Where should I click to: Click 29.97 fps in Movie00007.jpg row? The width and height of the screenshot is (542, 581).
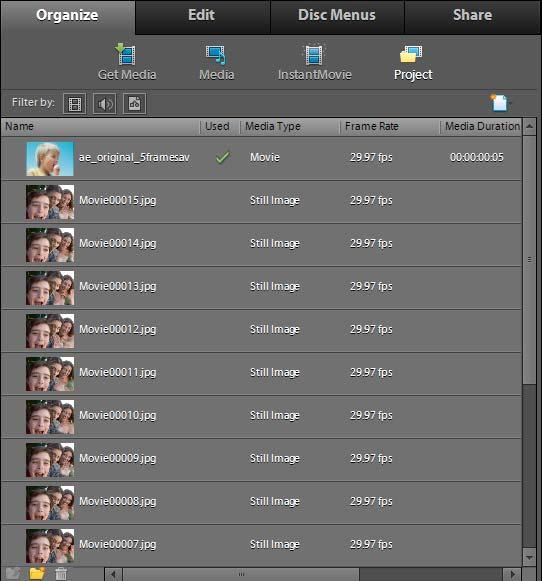tap(371, 544)
